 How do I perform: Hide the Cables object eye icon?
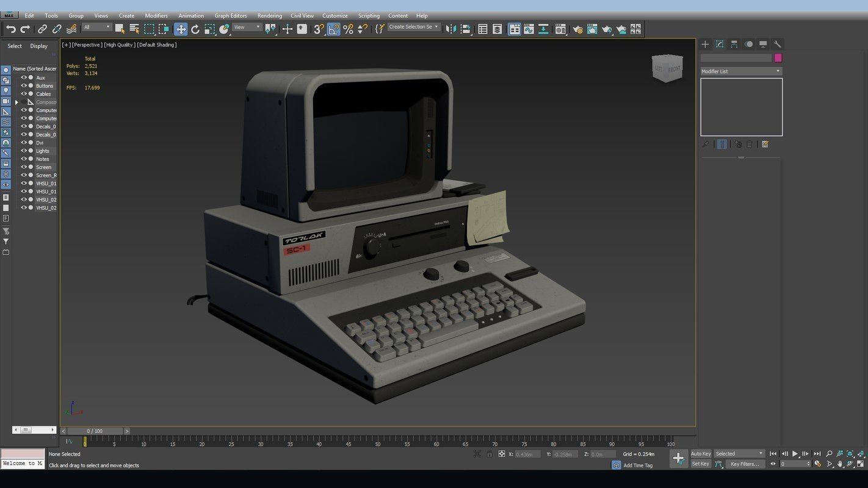tap(24, 94)
